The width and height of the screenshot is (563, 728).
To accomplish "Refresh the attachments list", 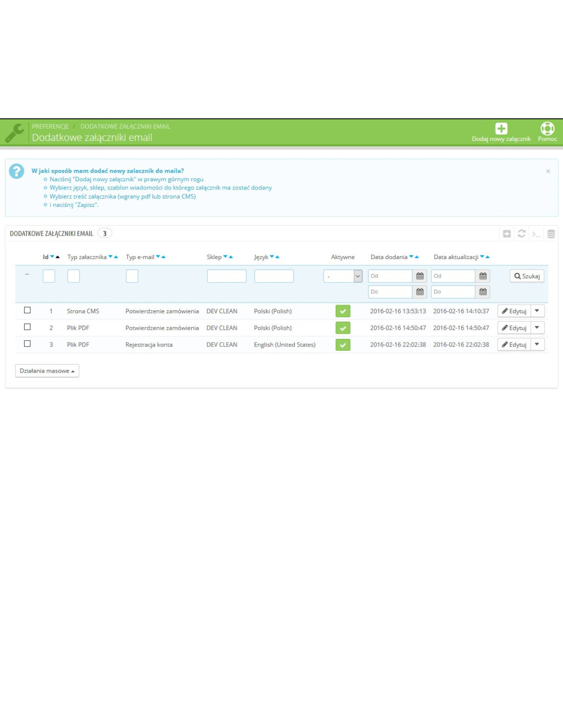I will pos(522,233).
